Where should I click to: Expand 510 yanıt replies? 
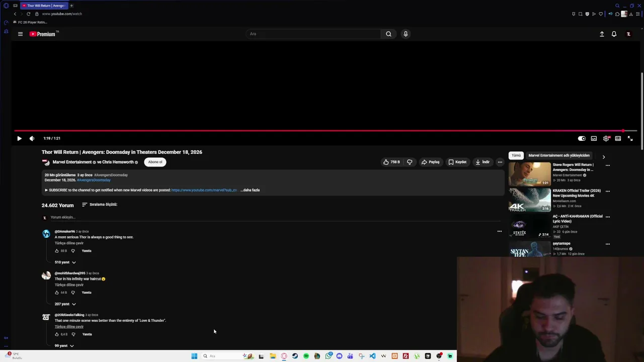65,262
